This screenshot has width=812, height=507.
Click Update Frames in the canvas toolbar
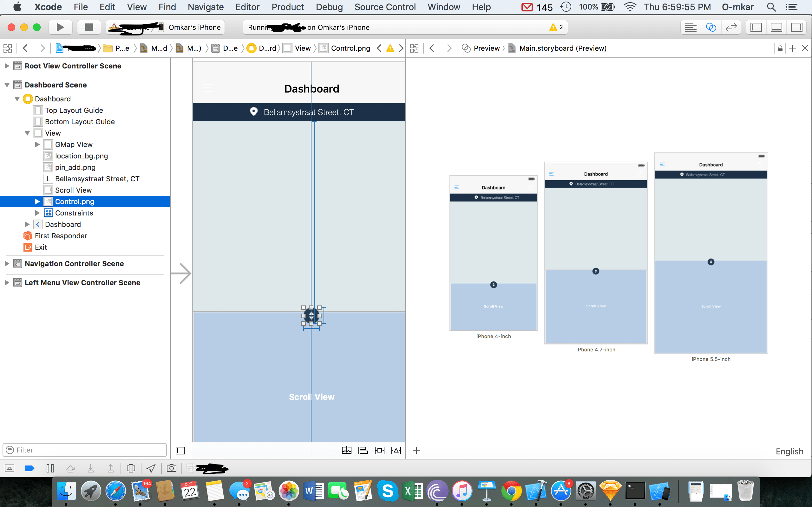click(346, 450)
